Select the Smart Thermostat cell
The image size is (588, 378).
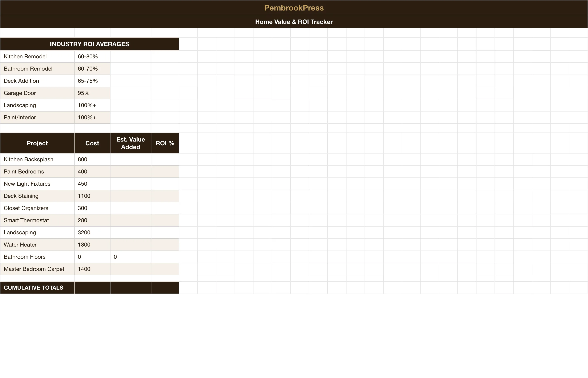point(37,220)
